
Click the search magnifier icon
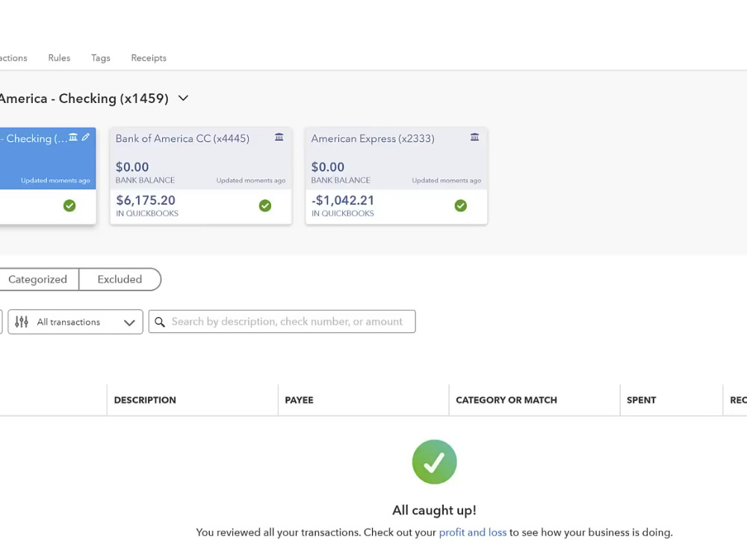pyautogui.click(x=160, y=322)
